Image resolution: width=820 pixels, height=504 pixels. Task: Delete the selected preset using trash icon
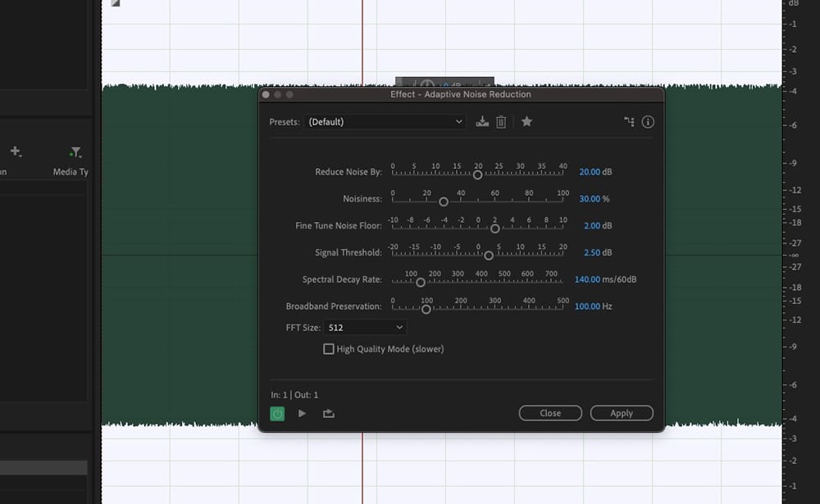[501, 122]
